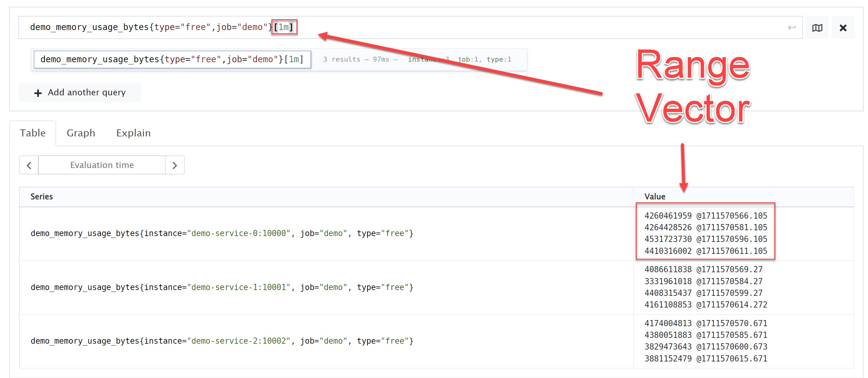Screen dimensions: 868x378
Task: Click the demo-service-0:10000 series row
Action: point(222,234)
